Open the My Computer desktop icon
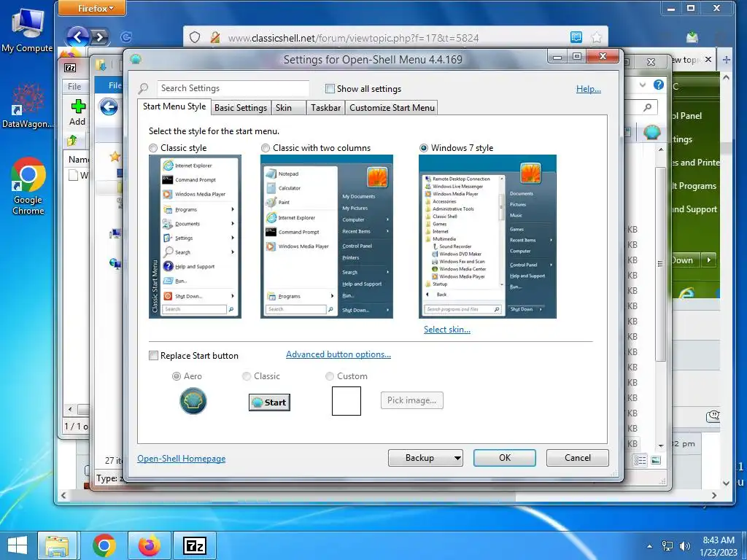Screen dimensions: 747x560 [x=27, y=30]
